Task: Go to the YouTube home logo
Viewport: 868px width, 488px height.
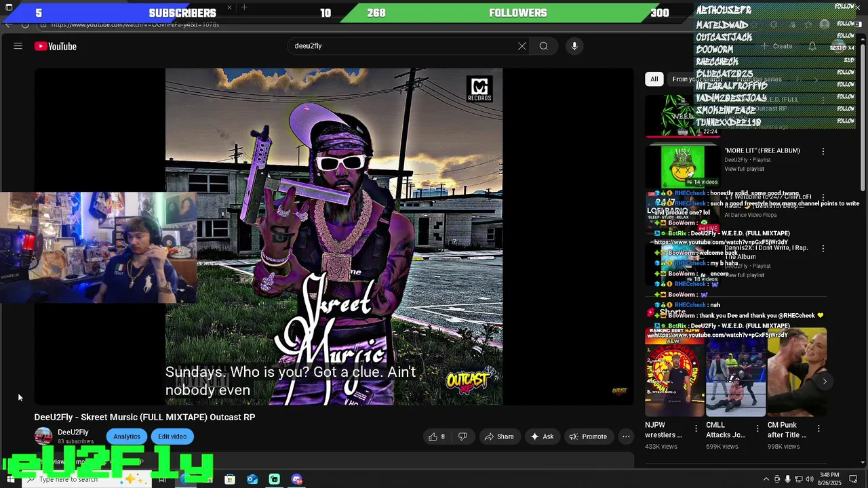Action: pos(56,46)
